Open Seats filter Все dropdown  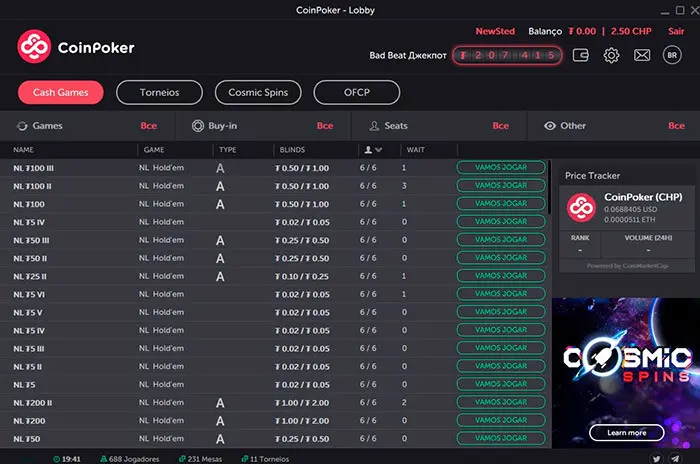point(500,126)
